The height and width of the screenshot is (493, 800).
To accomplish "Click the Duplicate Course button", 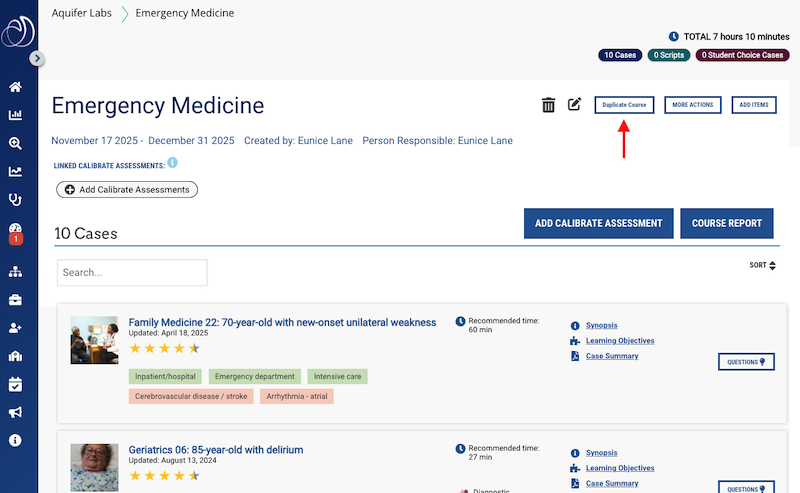I will [624, 105].
